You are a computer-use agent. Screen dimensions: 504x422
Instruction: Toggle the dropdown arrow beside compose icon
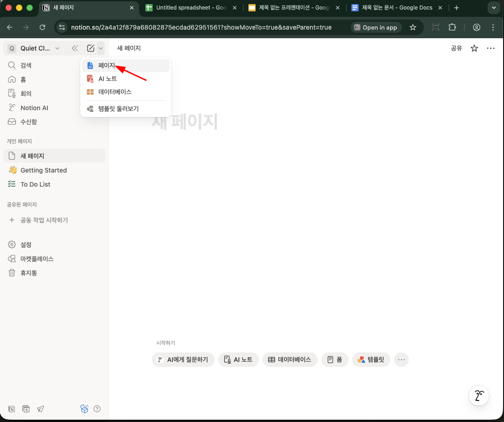(x=101, y=48)
